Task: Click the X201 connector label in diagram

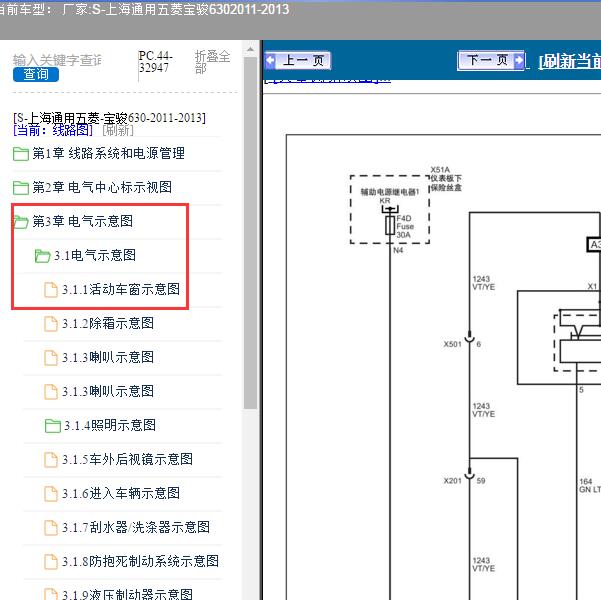Action: point(453,480)
